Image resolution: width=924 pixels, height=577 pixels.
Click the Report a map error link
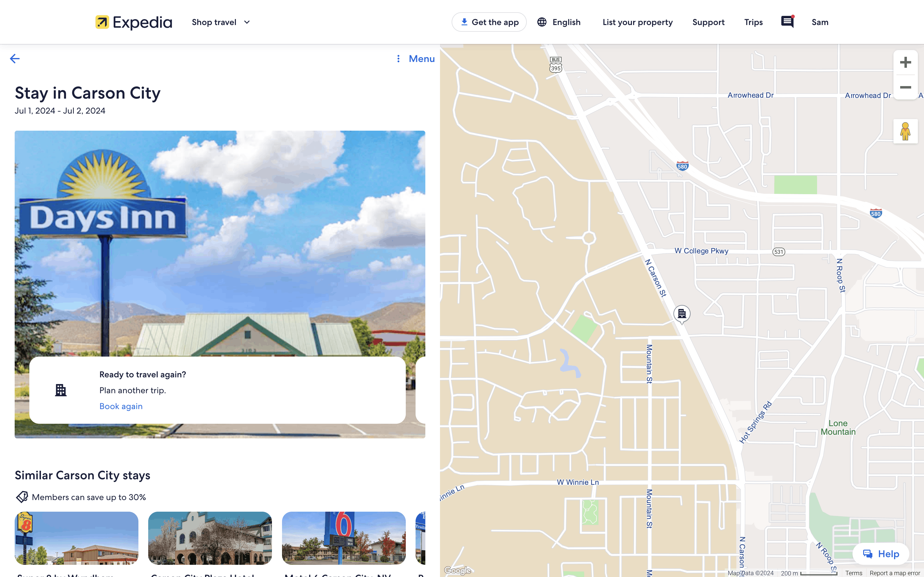(x=894, y=573)
